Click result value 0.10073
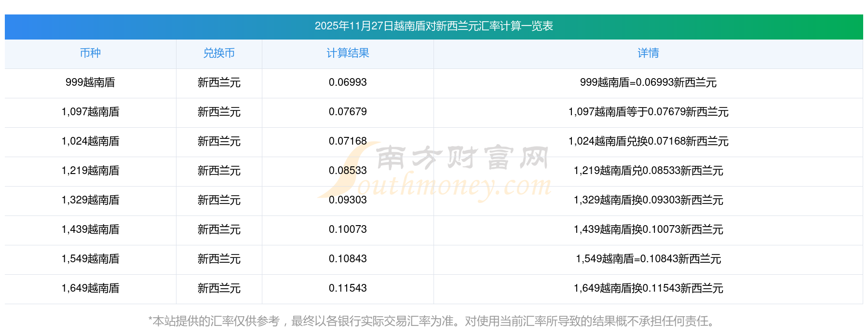868x336 pixels. (x=348, y=229)
